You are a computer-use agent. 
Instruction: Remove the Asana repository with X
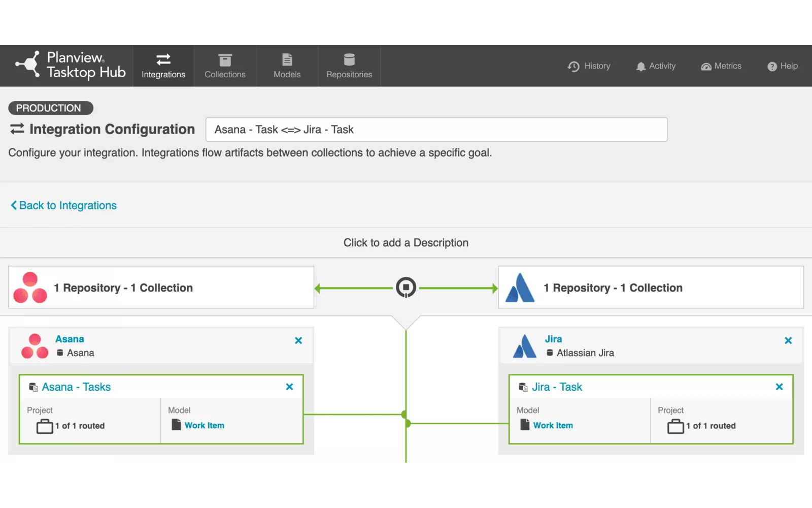click(x=298, y=340)
